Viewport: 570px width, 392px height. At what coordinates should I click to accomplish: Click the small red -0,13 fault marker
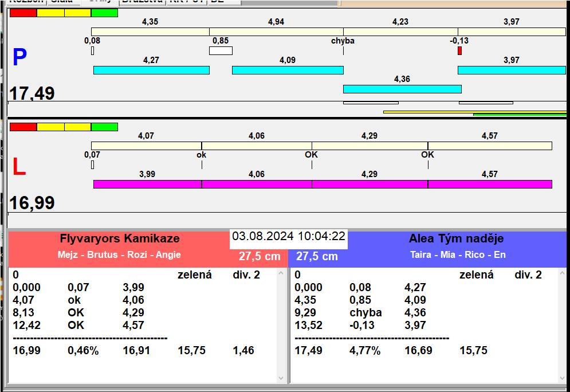(x=459, y=51)
